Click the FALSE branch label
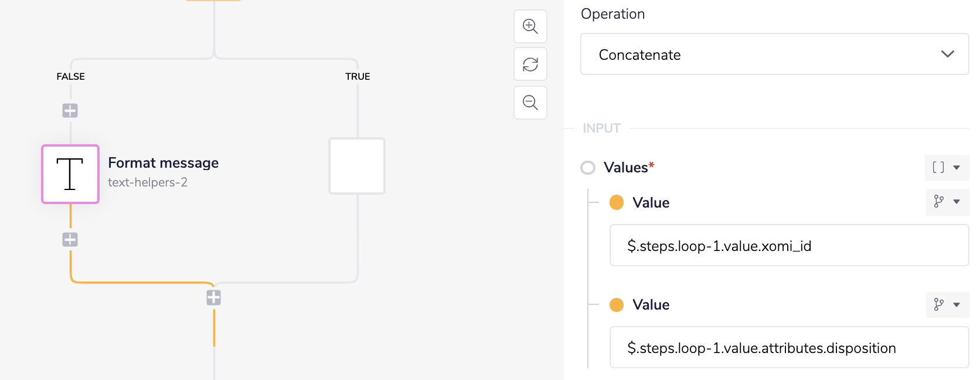Image resolution: width=980 pixels, height=380 pixels. 70,76
